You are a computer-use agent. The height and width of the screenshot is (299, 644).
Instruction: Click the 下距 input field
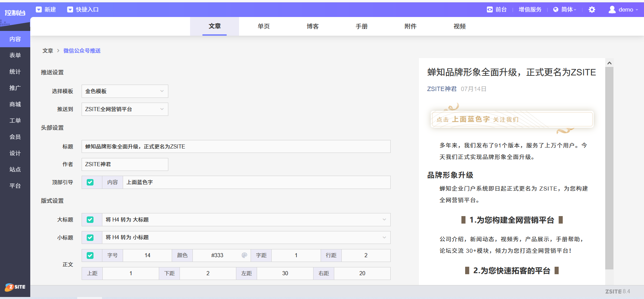(x=208, y=273)
